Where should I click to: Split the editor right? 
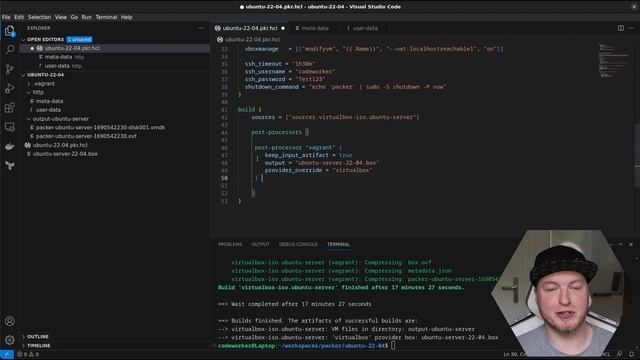(x=620, y=28)
